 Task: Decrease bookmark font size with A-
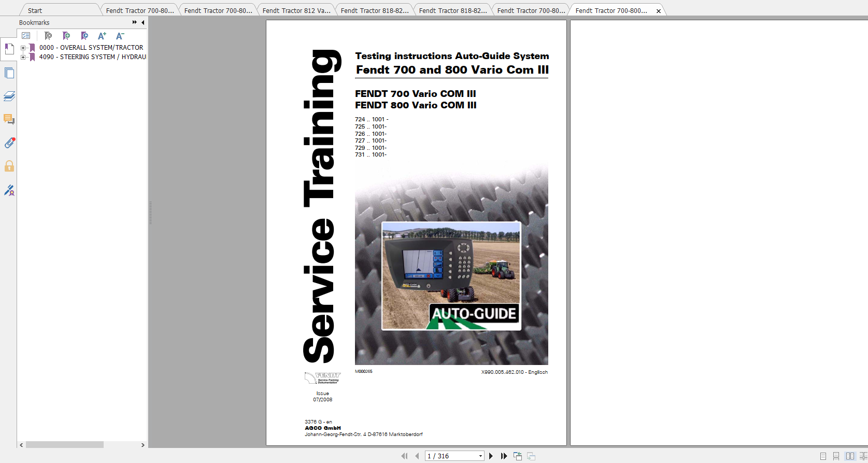pos(120,36)
